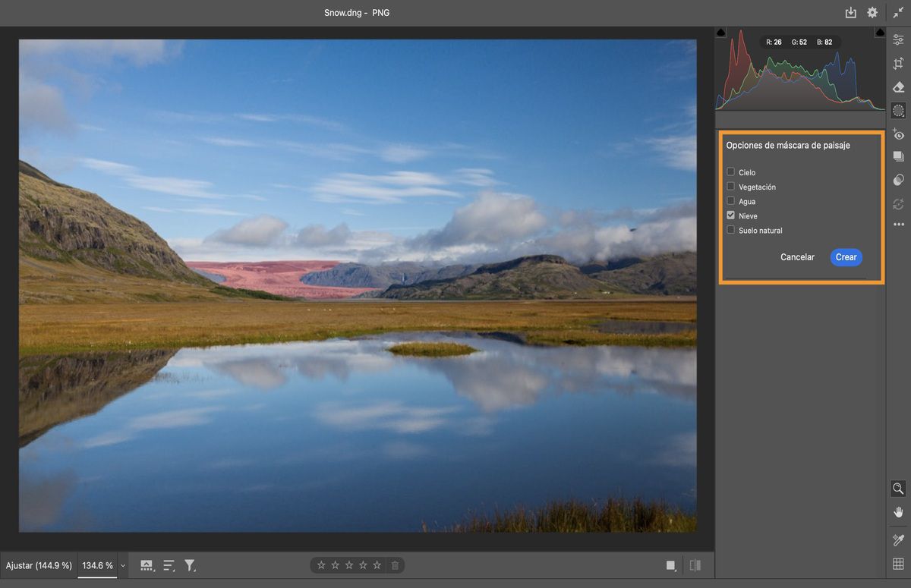The width and height of the screenshot is (911, 588).
Task: Open the Edit sliders panel icon
Action: point(898,40)
